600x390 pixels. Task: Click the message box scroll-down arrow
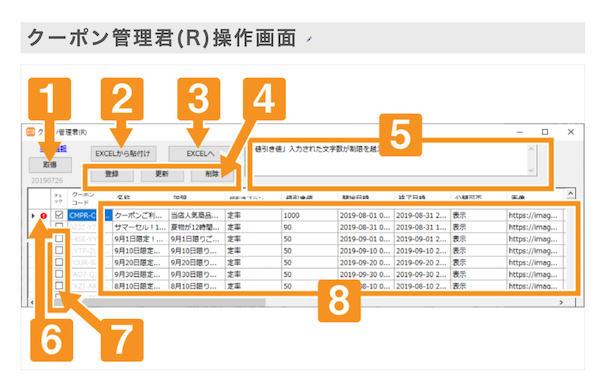click(531, 170)
